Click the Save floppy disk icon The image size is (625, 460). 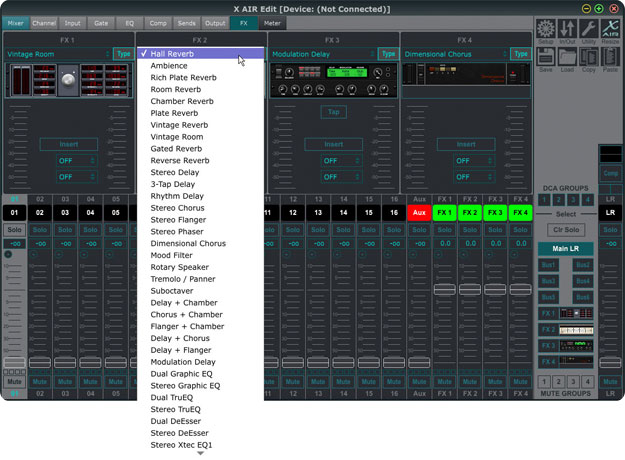545,57
